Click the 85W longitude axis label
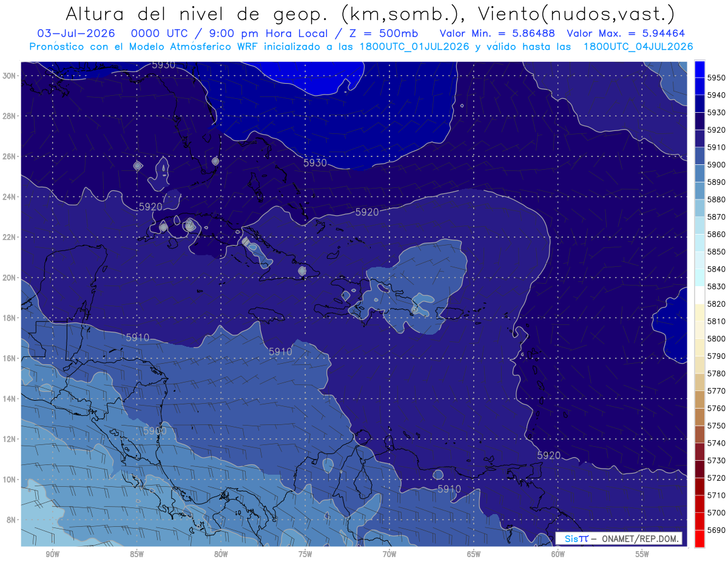728x562 pixels. [136, 555]
